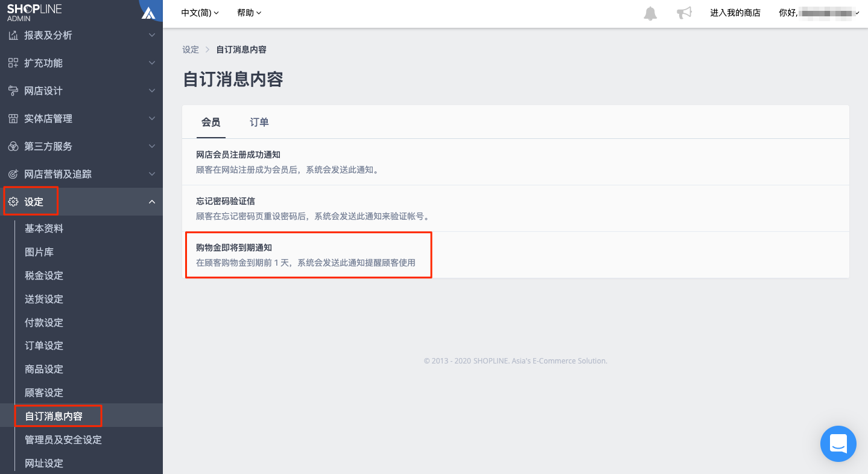Expand the 网店营销及追踪 menu chevron

pos(152,175)
